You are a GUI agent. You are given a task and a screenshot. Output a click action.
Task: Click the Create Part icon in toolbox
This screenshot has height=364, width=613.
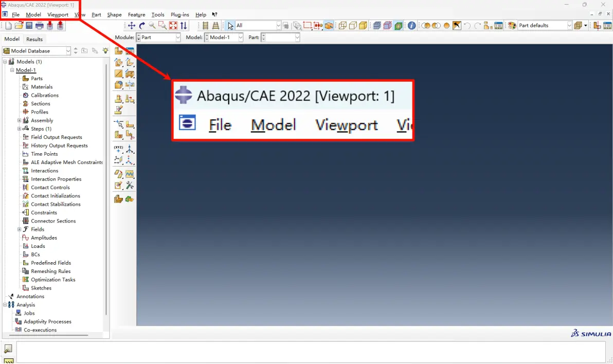coord(118,51)
